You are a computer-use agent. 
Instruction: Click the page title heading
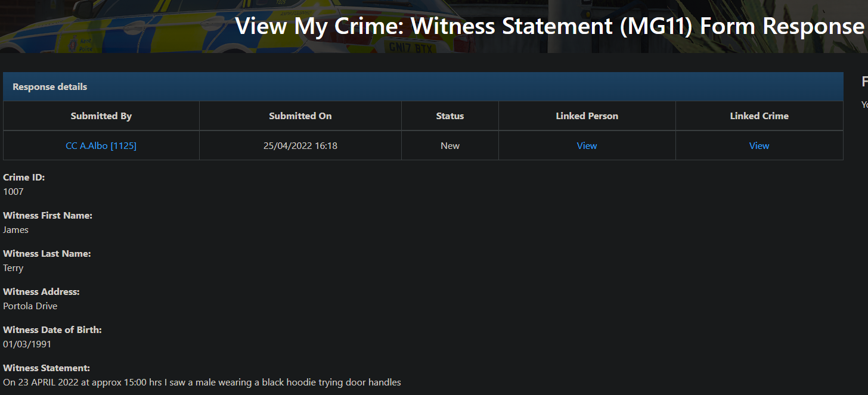pos(549,26)
